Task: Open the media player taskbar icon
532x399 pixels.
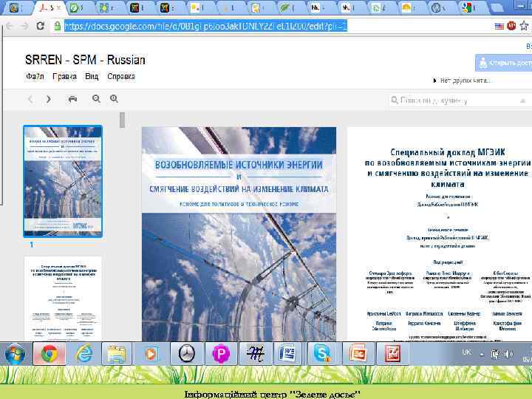Action: (x=150, y=353)
